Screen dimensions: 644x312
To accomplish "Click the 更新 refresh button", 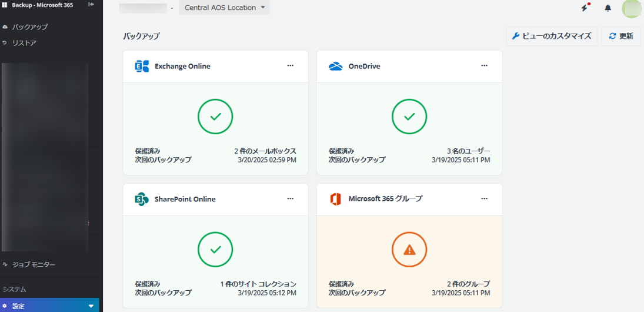I will (621, 36).
